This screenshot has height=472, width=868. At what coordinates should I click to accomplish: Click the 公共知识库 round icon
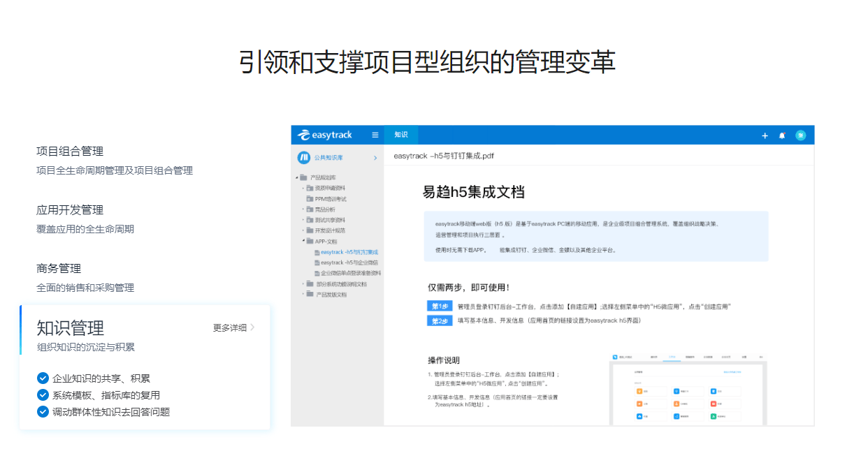point(303,158)
